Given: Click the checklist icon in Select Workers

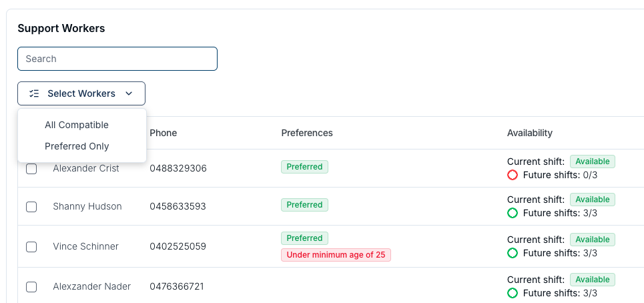Looking at the screenshot, I should (x=34, y=93).
